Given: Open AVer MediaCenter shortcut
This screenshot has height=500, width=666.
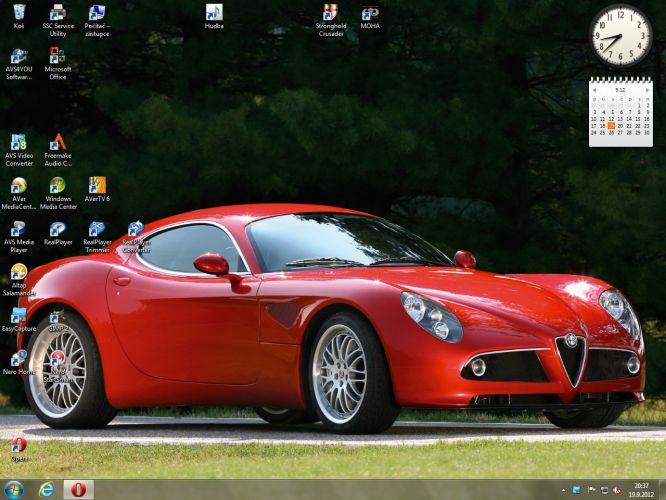Looking at the screenshot, I should click(19, 193).
